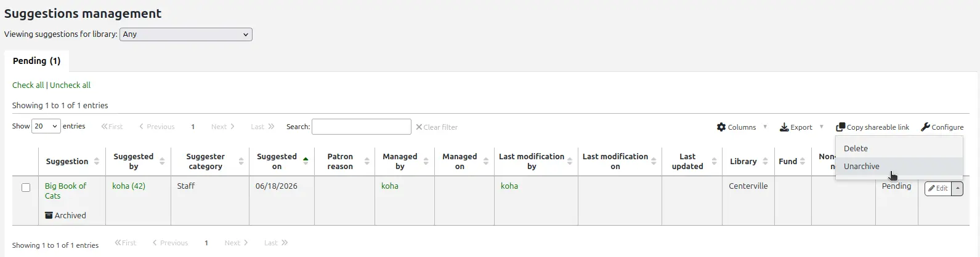Go to First page in top pager
Viewport: 980px width, 257px height.
click(x=112, y=127)
